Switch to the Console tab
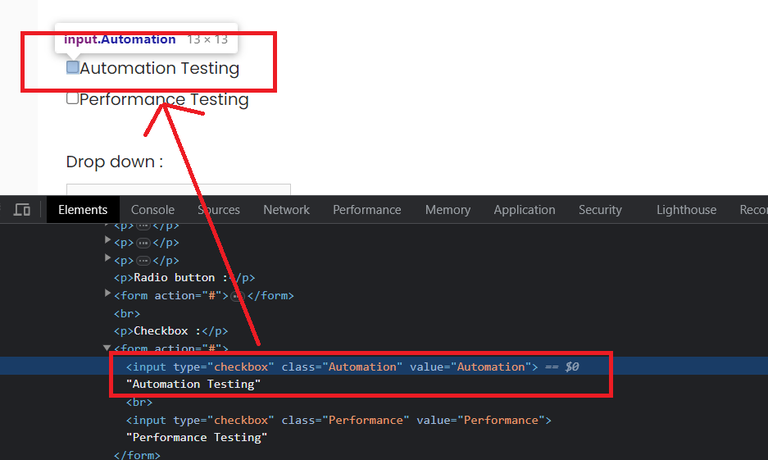 click(x=152, y=210)
